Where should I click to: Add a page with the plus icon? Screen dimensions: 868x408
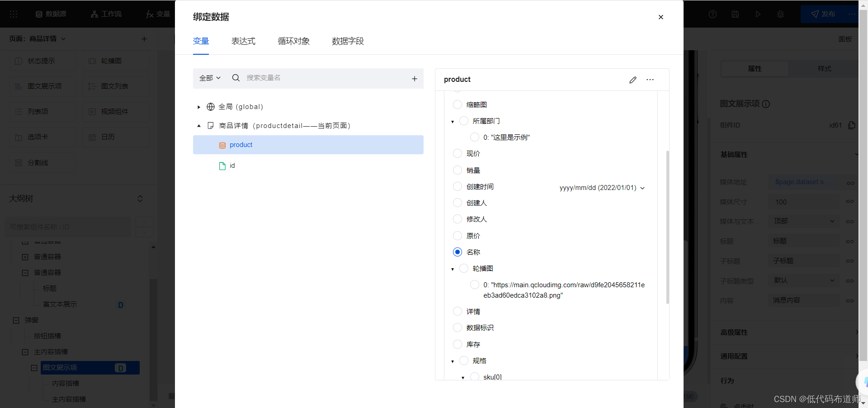pyautogui.click(x=144, y=39)
